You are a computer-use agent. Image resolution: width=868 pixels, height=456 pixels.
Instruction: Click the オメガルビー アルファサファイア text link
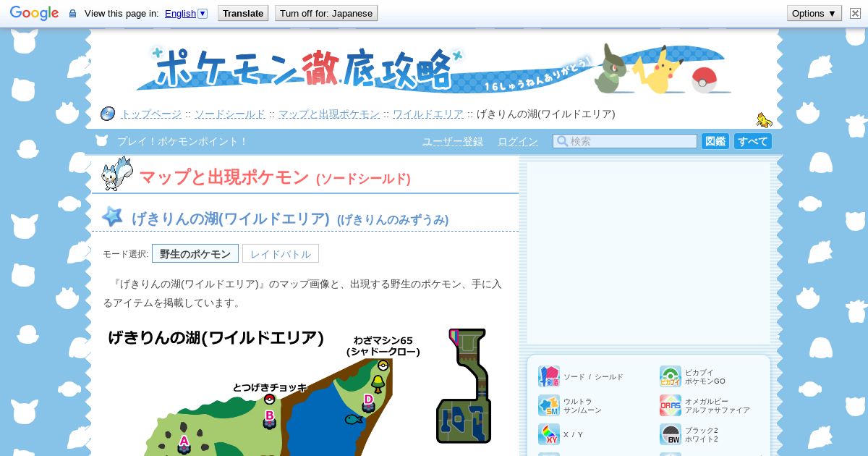718,405
